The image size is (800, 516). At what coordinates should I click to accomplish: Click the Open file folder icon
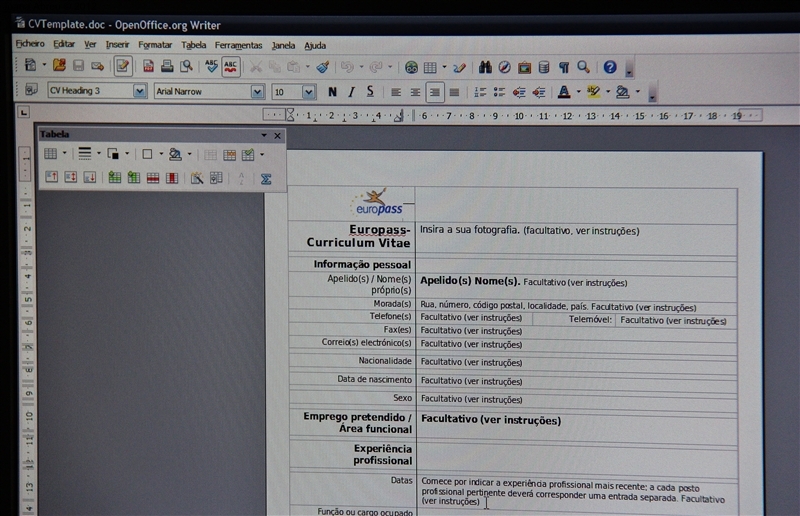pos(59,65)
